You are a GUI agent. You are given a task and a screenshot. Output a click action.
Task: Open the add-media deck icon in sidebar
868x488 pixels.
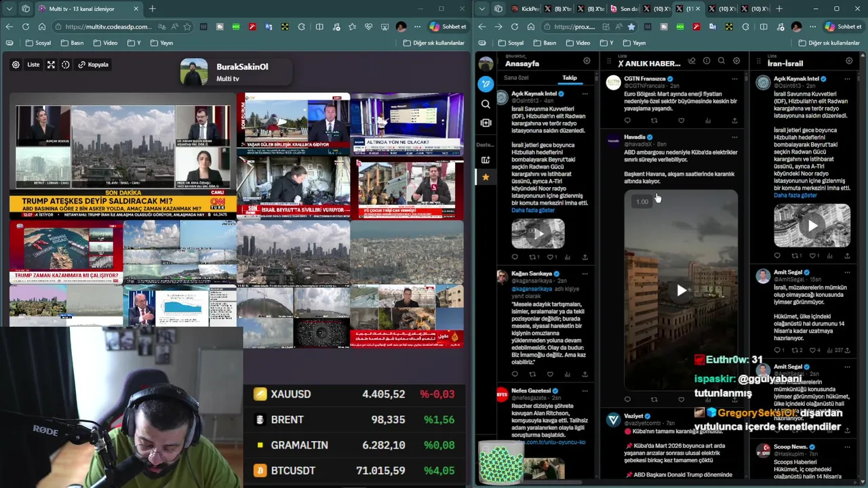coord(486,123)
